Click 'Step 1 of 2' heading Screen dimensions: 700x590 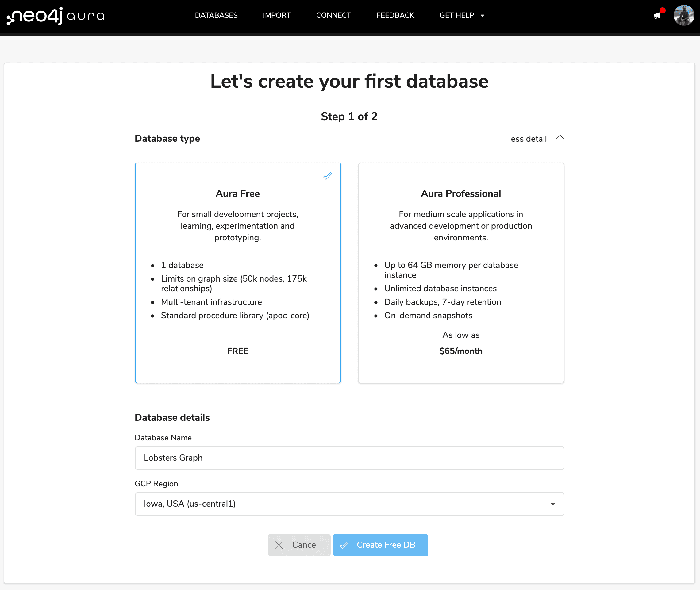click(349, 117)
